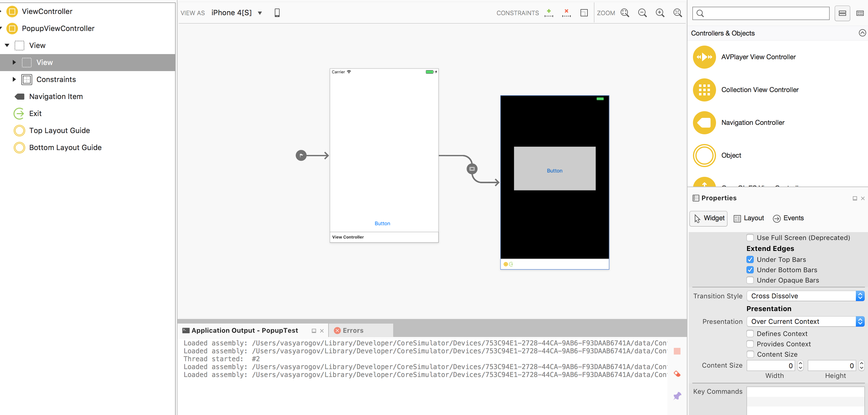Click the add constraint button in toolbar
Image resolution: width=868 pixels, height=415 pixels.
pyautogui.click(x=549, y=12)
